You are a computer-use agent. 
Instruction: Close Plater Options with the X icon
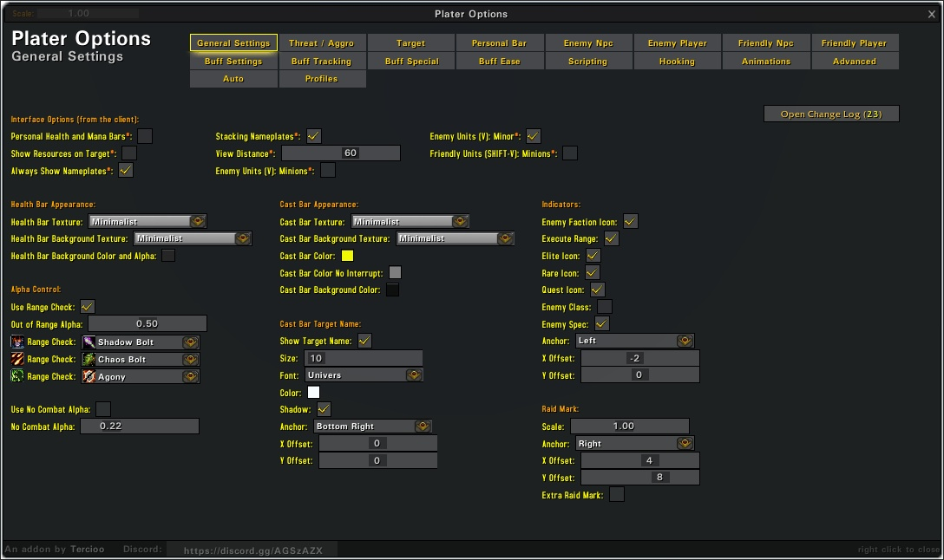click(933, 13)
